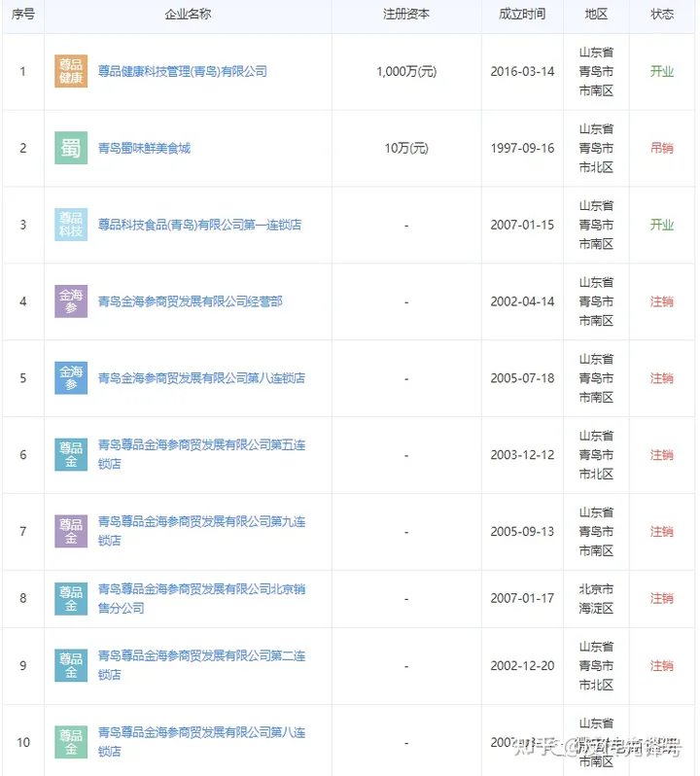Screen dimensions: 700x776
Task: Open 青岛金海参商贸发展有限公司第八连锁店 link
Action: point(201,377)
